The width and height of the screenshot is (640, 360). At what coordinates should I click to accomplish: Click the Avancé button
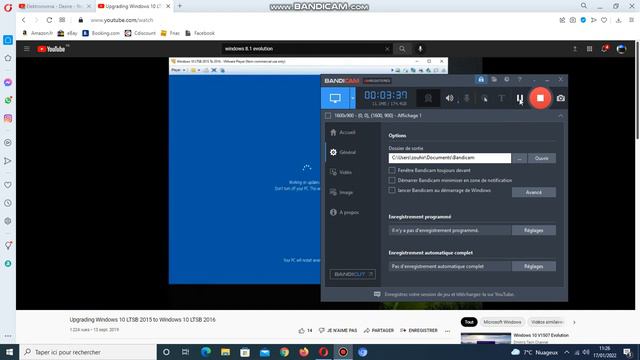[533, 192]
